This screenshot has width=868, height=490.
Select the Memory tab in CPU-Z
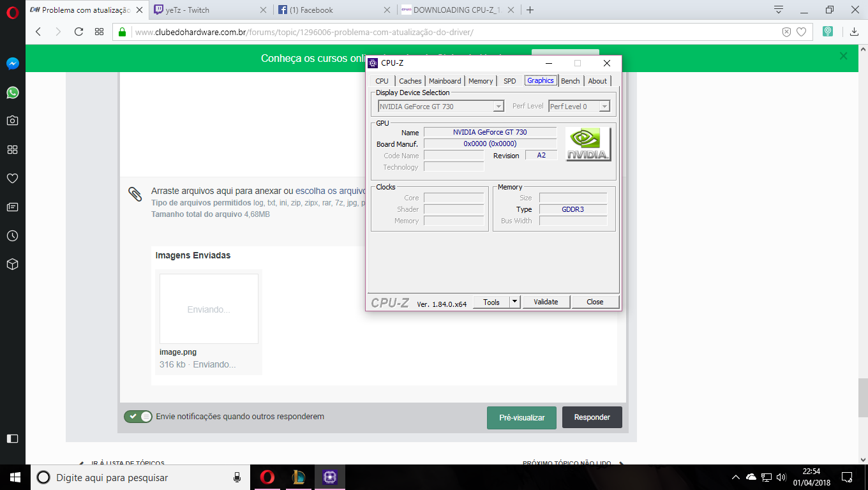click(481, 81)
